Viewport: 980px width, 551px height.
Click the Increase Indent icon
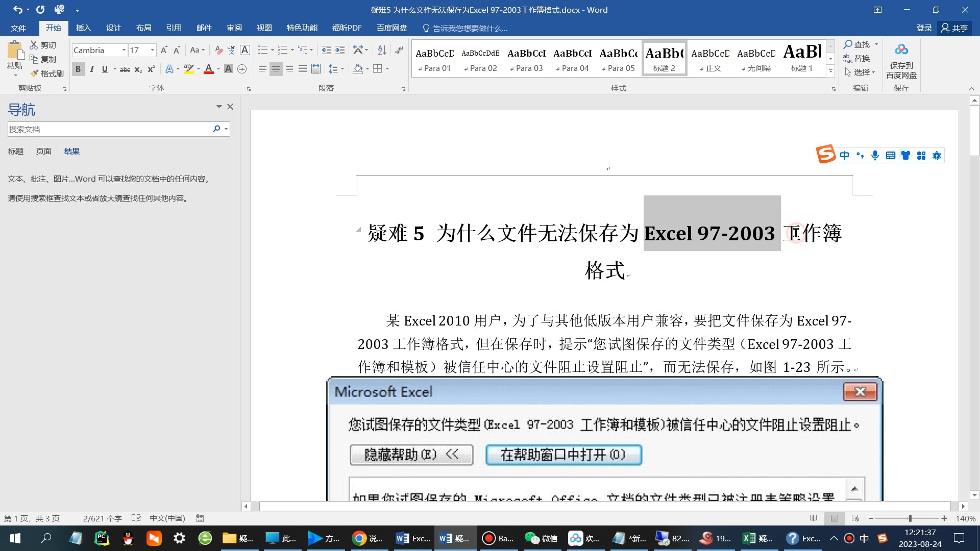click(339, 50)
